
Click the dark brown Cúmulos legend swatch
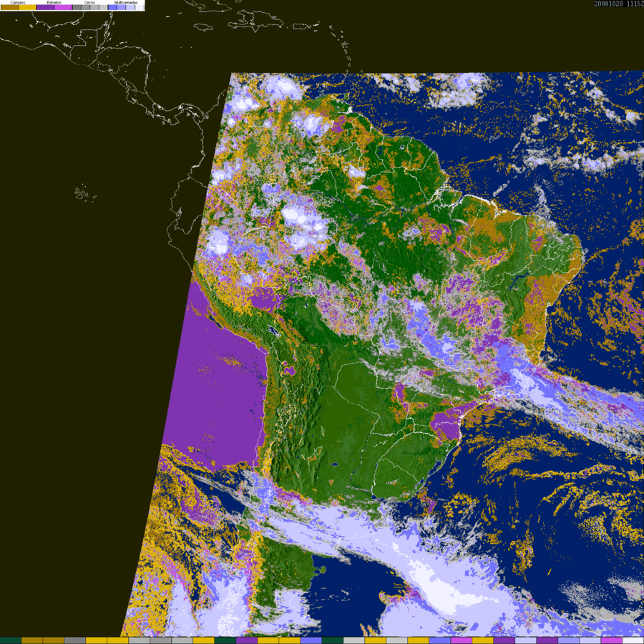[x=9, y=7]
